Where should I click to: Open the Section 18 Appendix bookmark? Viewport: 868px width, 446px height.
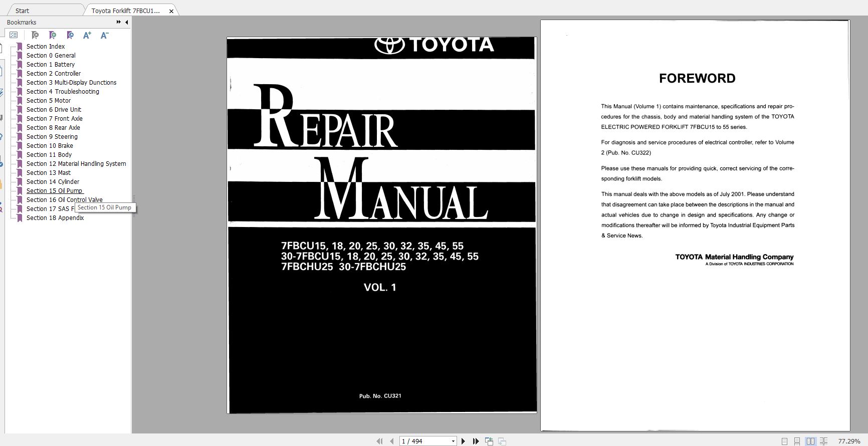click(x=55, y=218)
